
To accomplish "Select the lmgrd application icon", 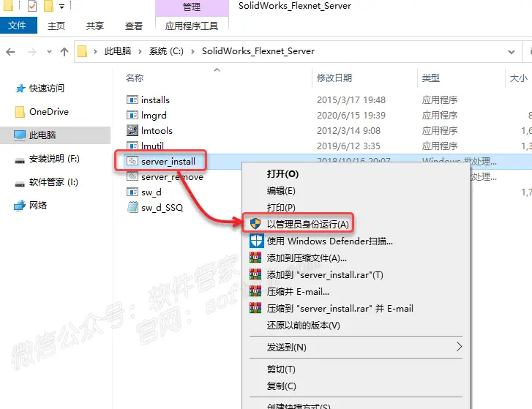I will click(x=132, y=116).
